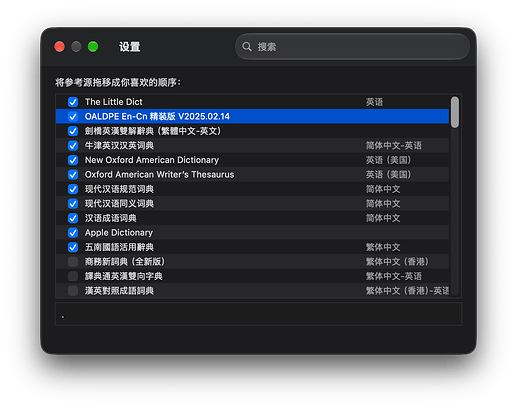The height and width of the screenshot is (408, 517).
Task: Click the dictionary list scrollbar thumb
Action: (x=455, y=112)
